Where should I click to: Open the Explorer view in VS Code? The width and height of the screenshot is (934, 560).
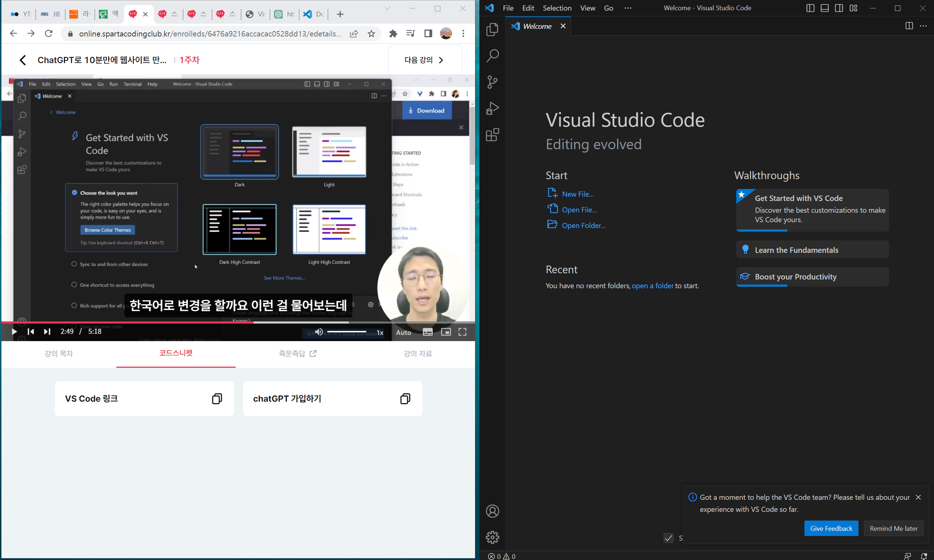coord(492,30)
